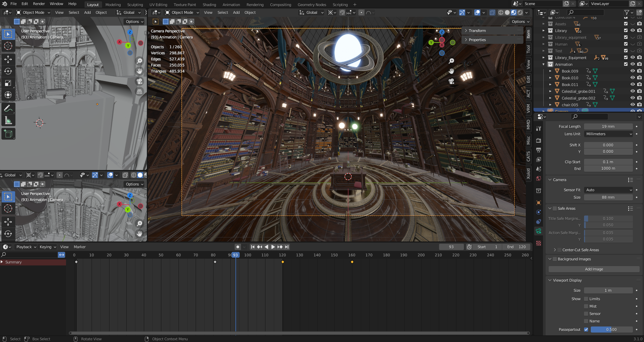Select the Move tool in the toolbar
Image resolution: width=644 pixels, height=342 pixels.
click(8, 60)
